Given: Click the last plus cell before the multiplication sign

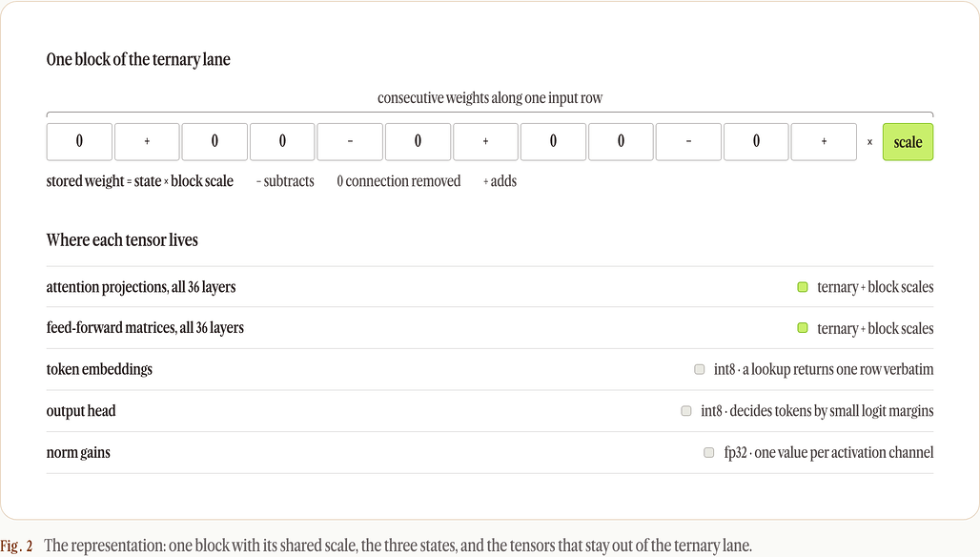Looking at the screenshot, I should coord(824,142).
